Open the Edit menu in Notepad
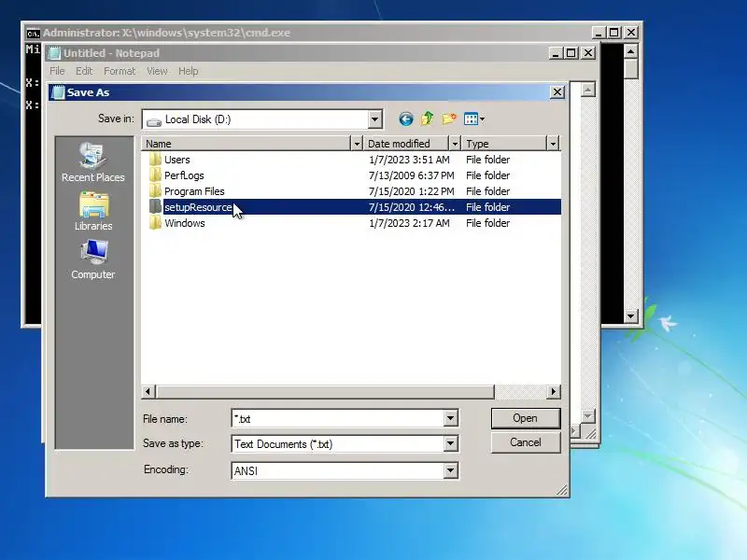Viewport: 747px width, 560px height. click(84, 71)
